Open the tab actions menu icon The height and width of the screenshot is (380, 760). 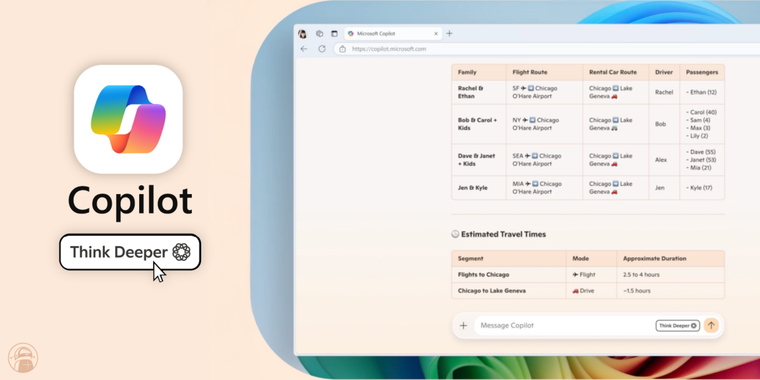334,34
